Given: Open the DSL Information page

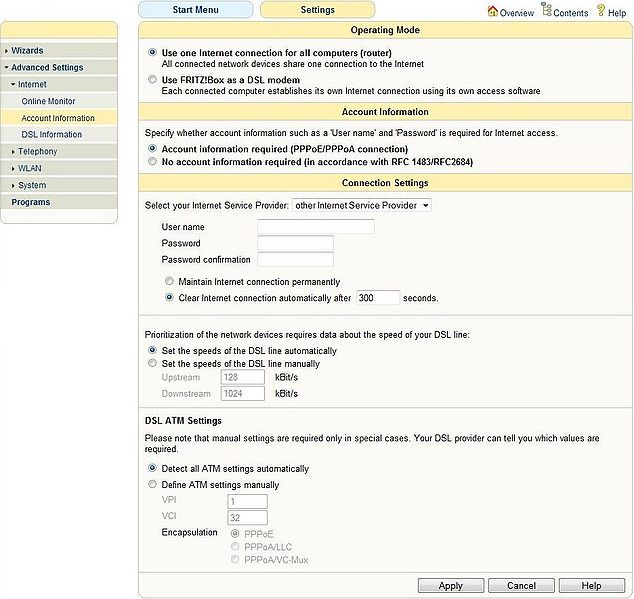Looking at the screenshot, I should pyautogui.click(x=59, y=135).
